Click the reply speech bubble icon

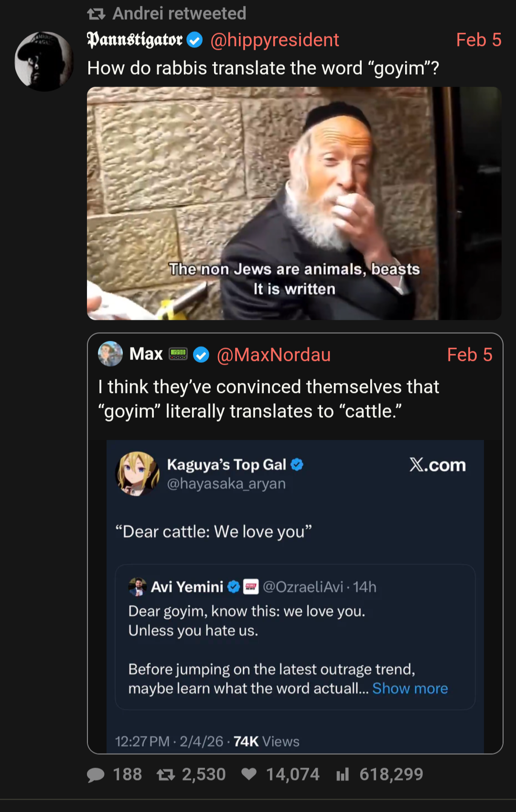pos(96,775)
